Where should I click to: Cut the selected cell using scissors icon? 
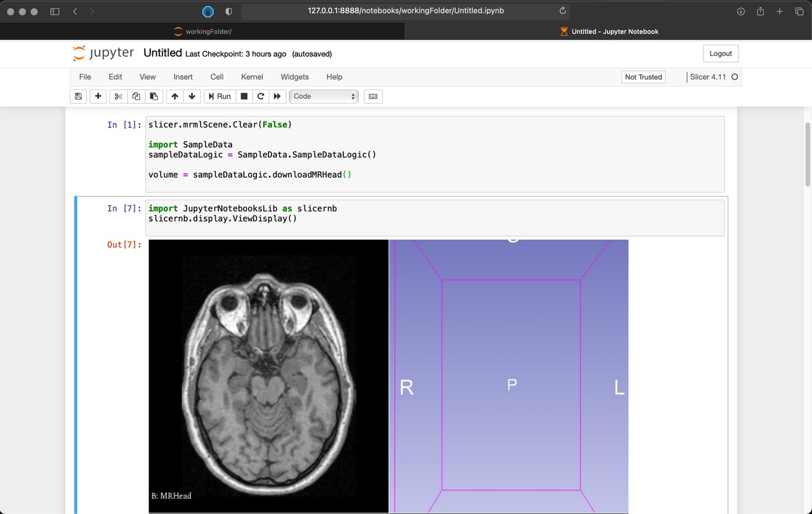pos(118,96)
